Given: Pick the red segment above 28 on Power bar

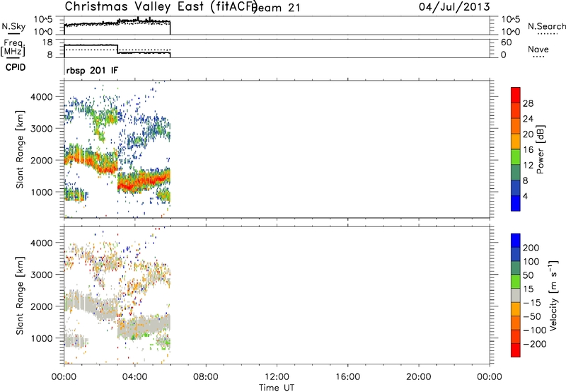Looking at the screenshot, I should 516,95.
